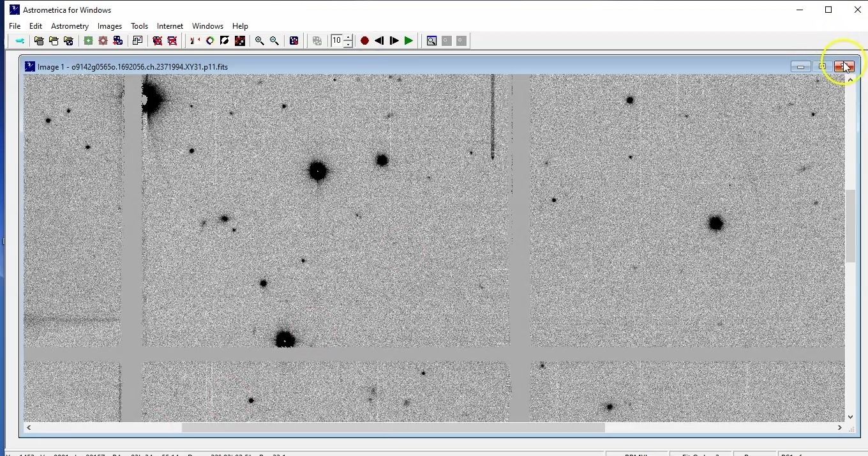868x456 pixels.
Task: Start blinking with the green play button
Action: click(x=408, y=41)
